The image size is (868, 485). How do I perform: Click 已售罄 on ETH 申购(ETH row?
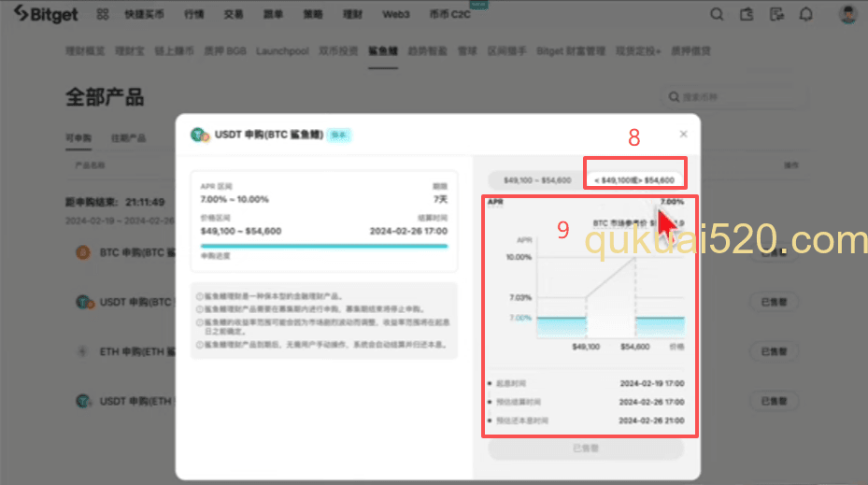click(774, 351)
